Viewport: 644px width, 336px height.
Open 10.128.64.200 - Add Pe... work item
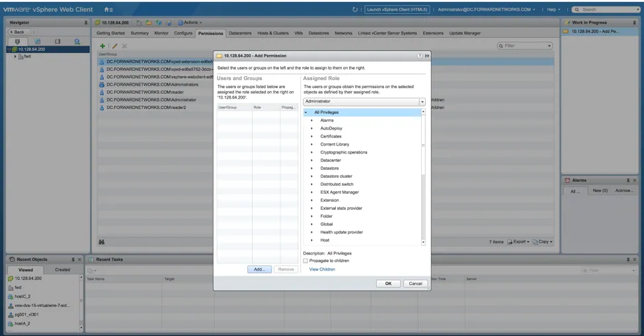pyautogui.click(x=600, y=32)
